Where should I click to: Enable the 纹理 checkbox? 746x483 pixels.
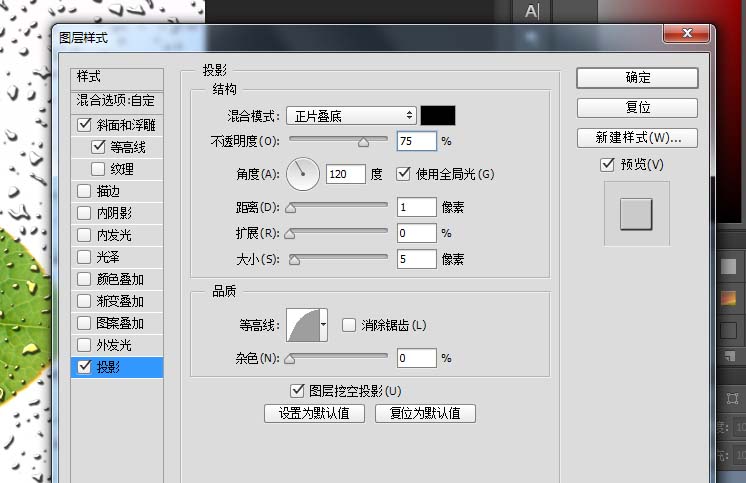98,169
